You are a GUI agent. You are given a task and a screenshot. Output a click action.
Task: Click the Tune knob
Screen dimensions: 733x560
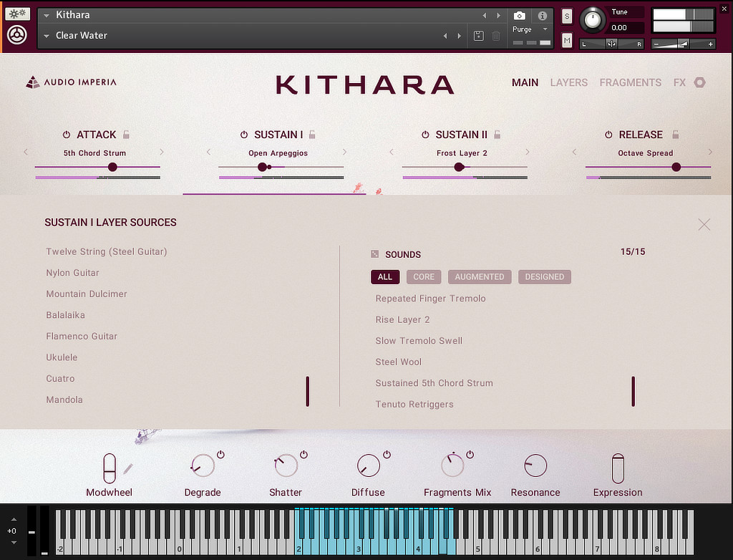point(592,19)
